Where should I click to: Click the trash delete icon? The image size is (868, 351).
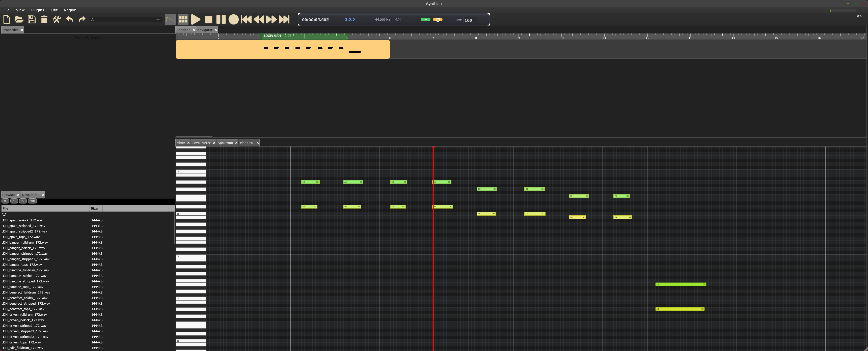(x=44, y=19)
